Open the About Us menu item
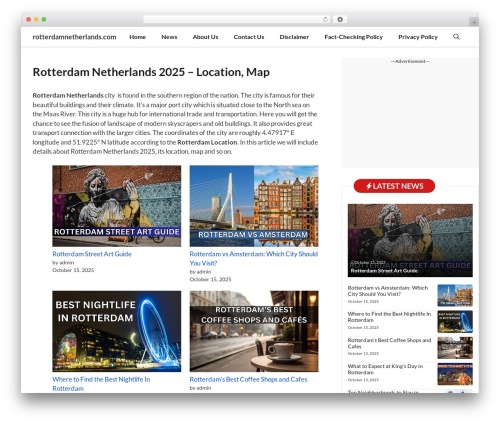This screenshot has height=423, width=500. pyautogui.click(x=205, y=37)
